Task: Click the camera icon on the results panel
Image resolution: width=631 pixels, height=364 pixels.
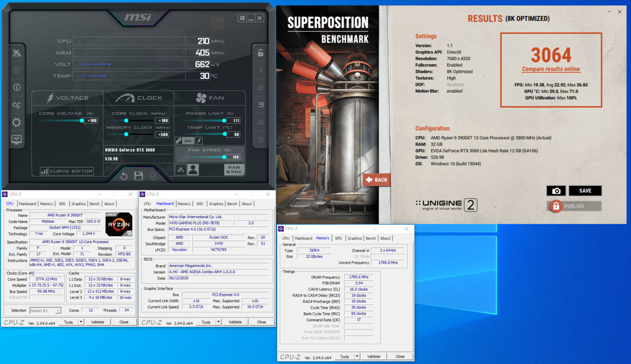Action: pos(557,191)
